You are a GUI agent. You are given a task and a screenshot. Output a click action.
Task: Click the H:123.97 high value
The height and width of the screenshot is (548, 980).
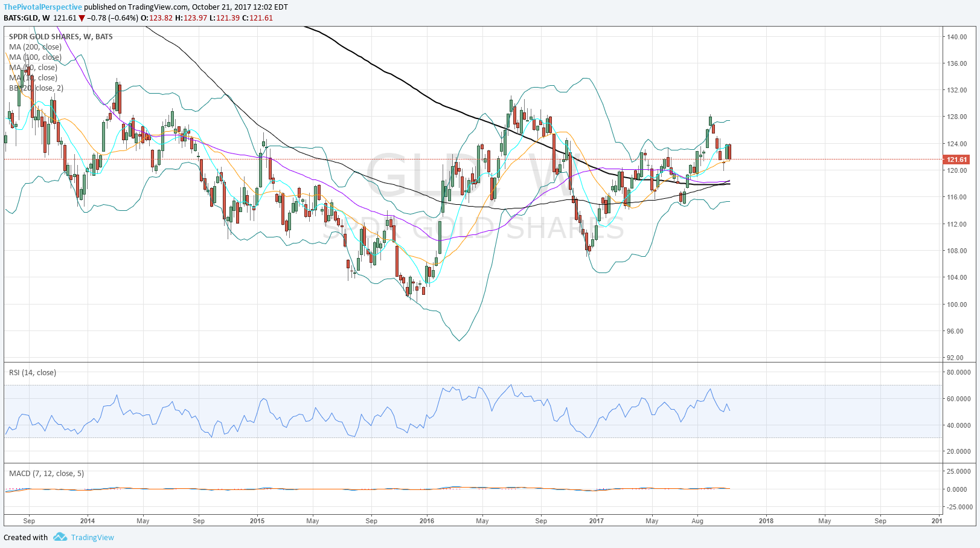coord(191,18)
